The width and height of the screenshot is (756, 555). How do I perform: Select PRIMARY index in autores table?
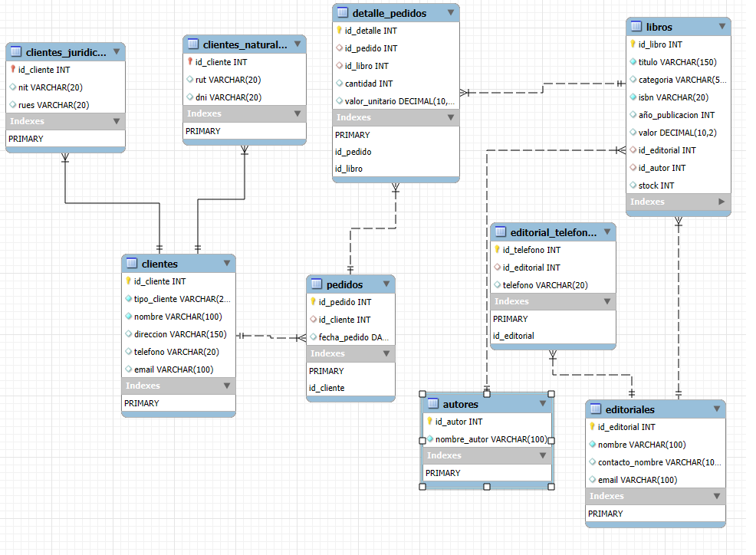pos(487,472)
